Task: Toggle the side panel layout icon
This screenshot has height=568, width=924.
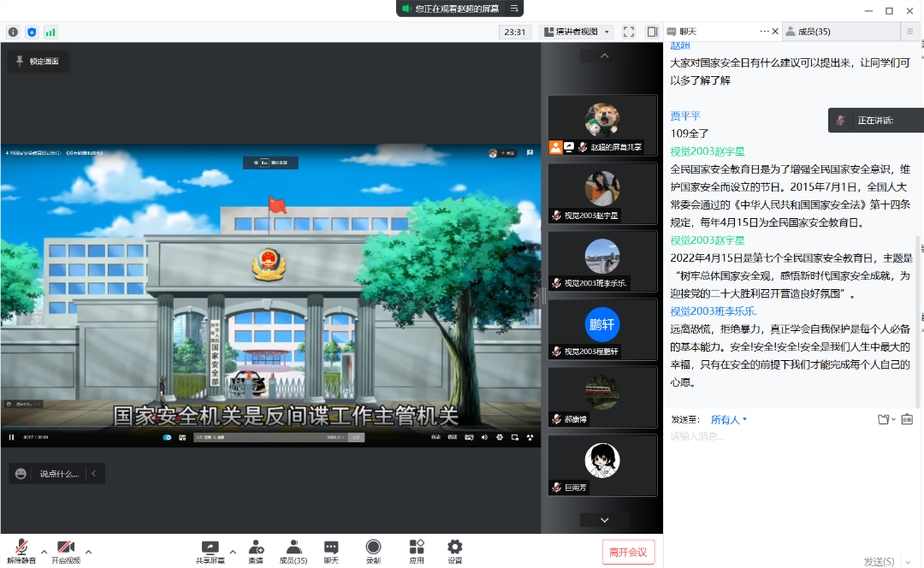Action: pos(652,32)
